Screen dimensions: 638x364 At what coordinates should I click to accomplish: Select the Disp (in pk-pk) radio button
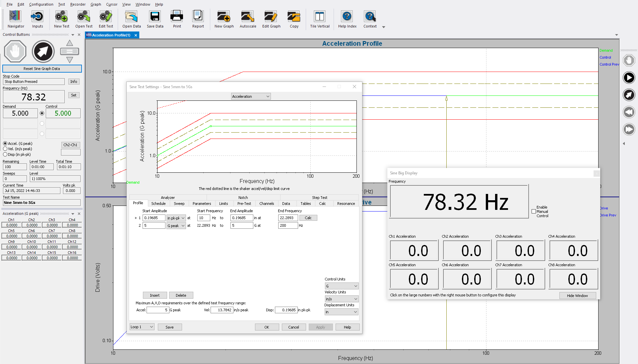tap(5, 154)
